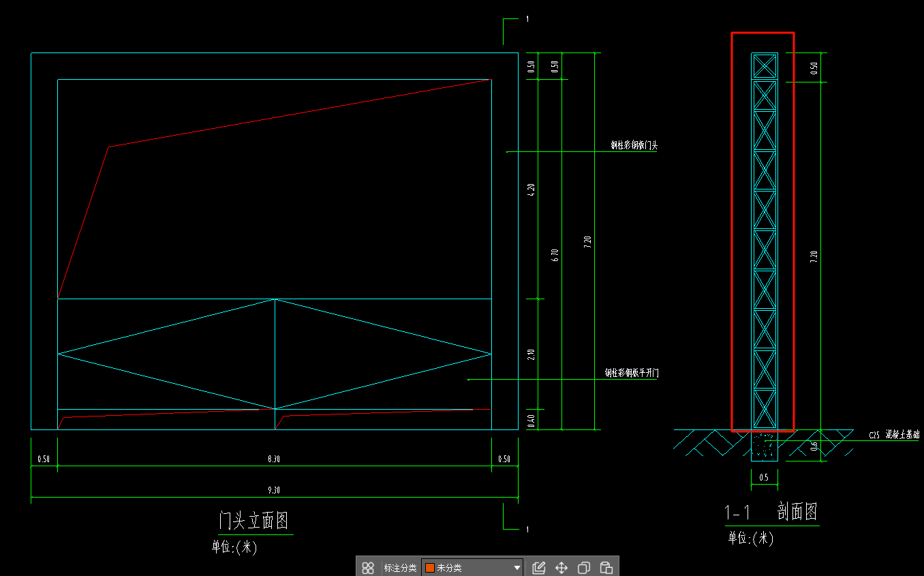
Task: Click the 6.70 vertical dimension text
Action: coord(555,255)
